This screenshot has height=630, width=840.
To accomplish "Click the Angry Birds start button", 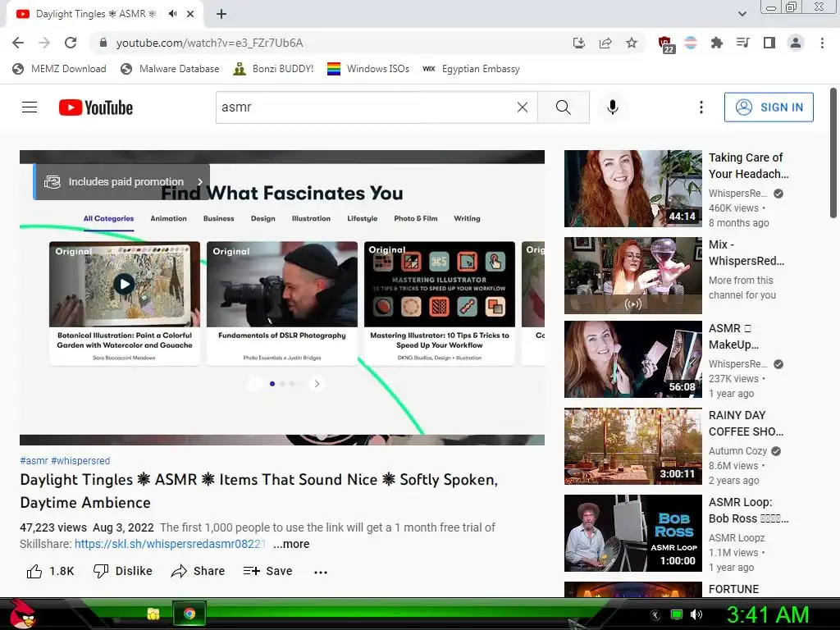I will 21,614.
